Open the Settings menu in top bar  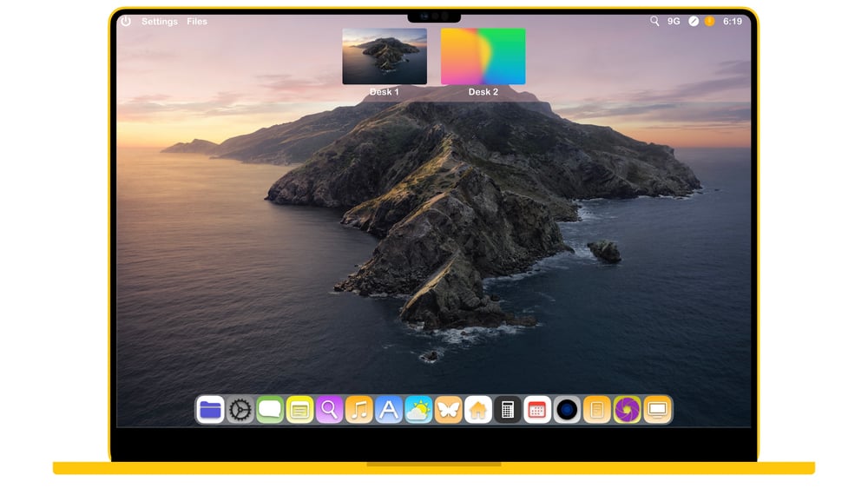pos(160,21)
